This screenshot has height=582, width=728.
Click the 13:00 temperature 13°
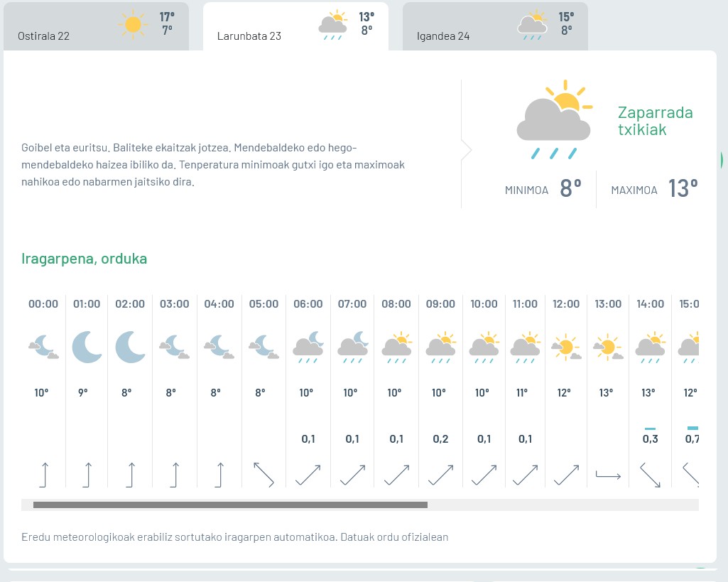click(x=607, y=392)
